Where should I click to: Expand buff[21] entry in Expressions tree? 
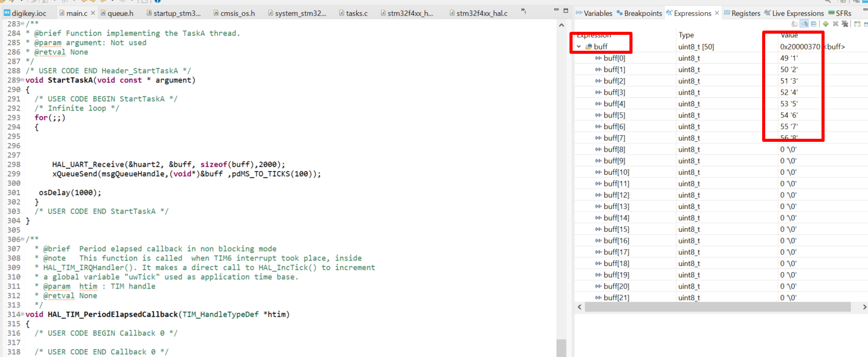click(x=587, y=298)
